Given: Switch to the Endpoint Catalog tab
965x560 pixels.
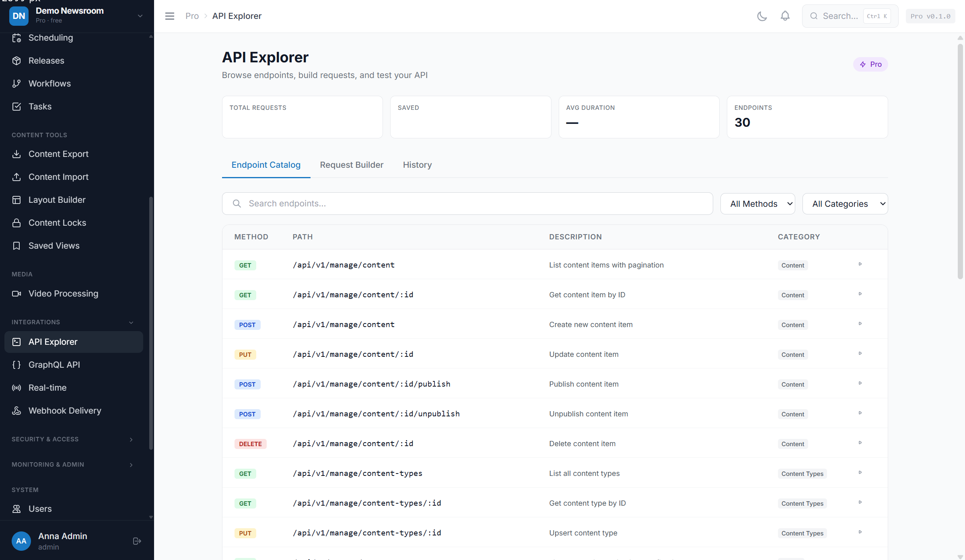Looking at the screenshot, I should click(x=266, y=165).
